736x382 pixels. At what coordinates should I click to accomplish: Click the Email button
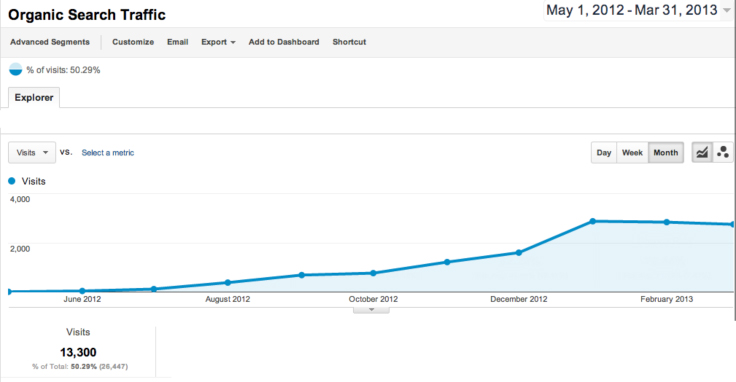point(177,42)
